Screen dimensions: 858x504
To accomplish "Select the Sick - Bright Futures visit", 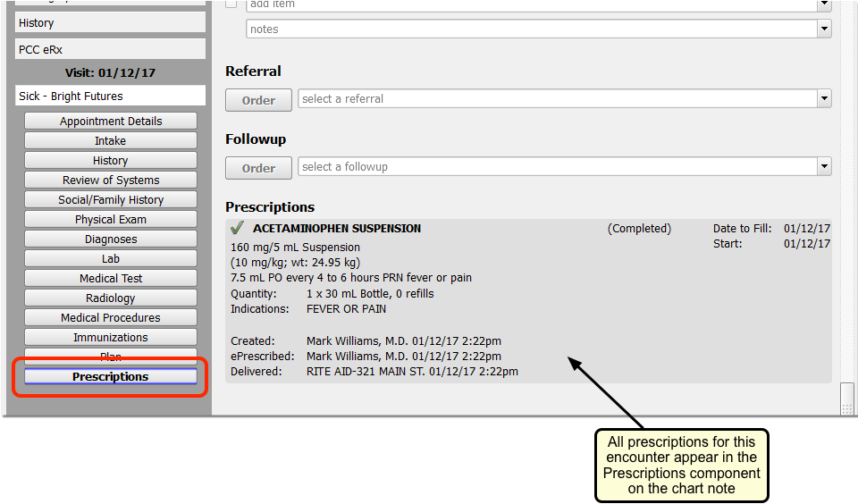I will point(110,96).
